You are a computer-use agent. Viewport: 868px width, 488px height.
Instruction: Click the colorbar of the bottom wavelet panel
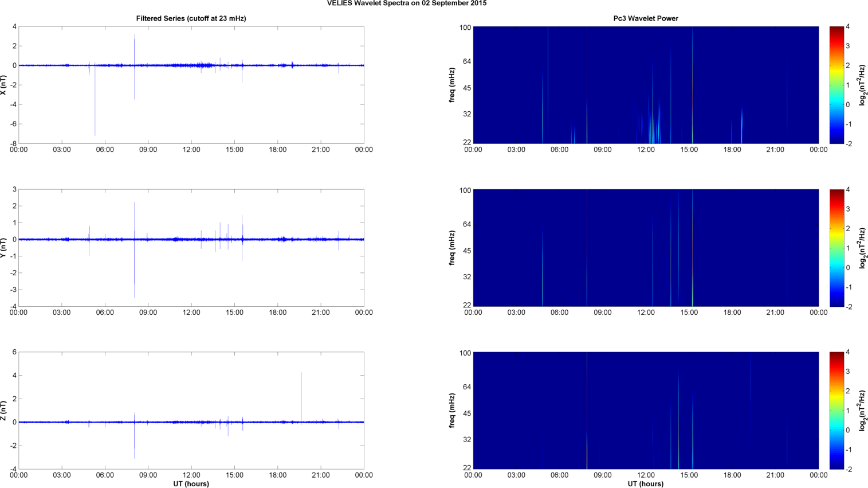tap(836, 411)
